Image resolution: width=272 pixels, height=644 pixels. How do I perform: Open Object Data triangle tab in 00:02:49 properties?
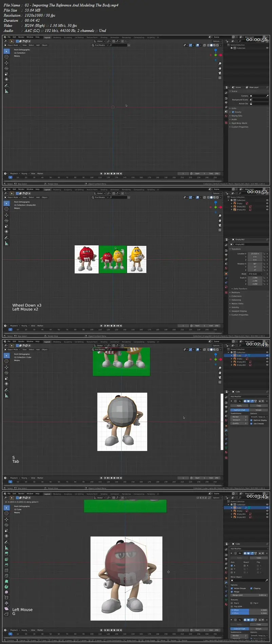(226, 448)
